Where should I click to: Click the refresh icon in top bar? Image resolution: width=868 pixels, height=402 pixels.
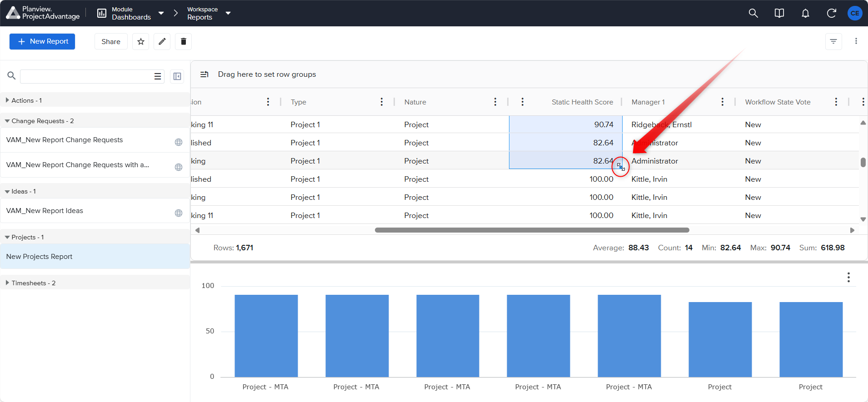pyautogui.click(x=831, y=13)
